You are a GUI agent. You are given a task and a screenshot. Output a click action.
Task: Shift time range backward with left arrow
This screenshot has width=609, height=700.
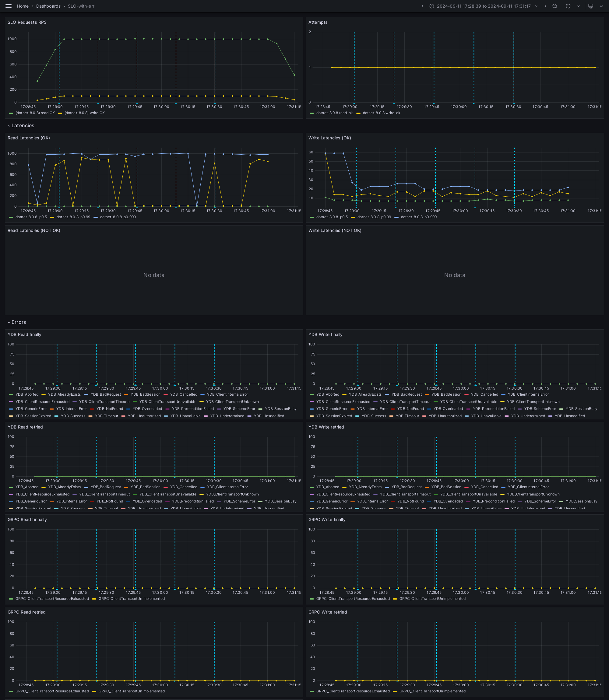[422, 6]
